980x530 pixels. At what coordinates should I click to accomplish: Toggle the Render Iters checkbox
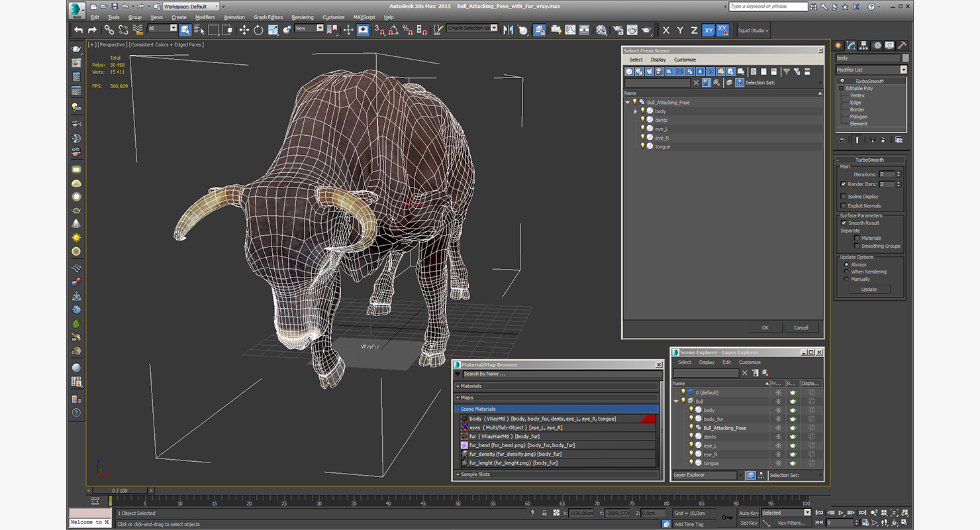pyautogui.click(x=843, y=184)
